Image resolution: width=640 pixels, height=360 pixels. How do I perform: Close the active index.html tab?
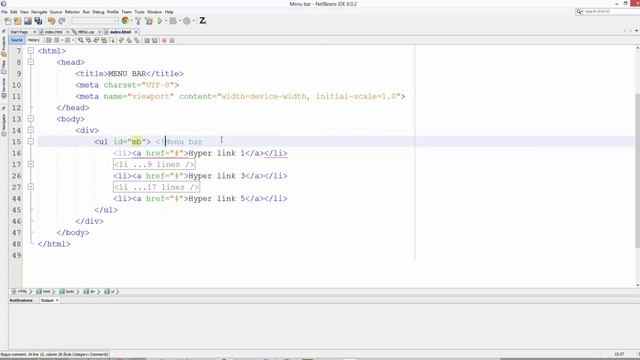[136, 32]
